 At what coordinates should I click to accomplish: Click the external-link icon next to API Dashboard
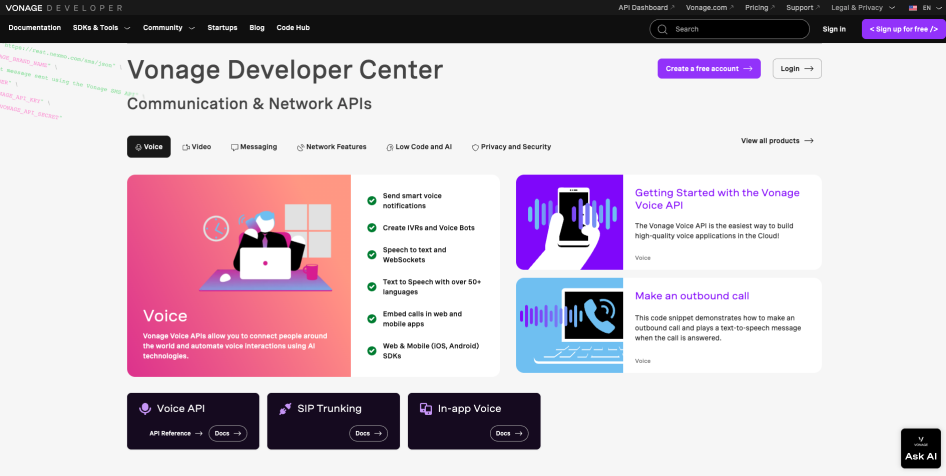[x=673, y=8]
